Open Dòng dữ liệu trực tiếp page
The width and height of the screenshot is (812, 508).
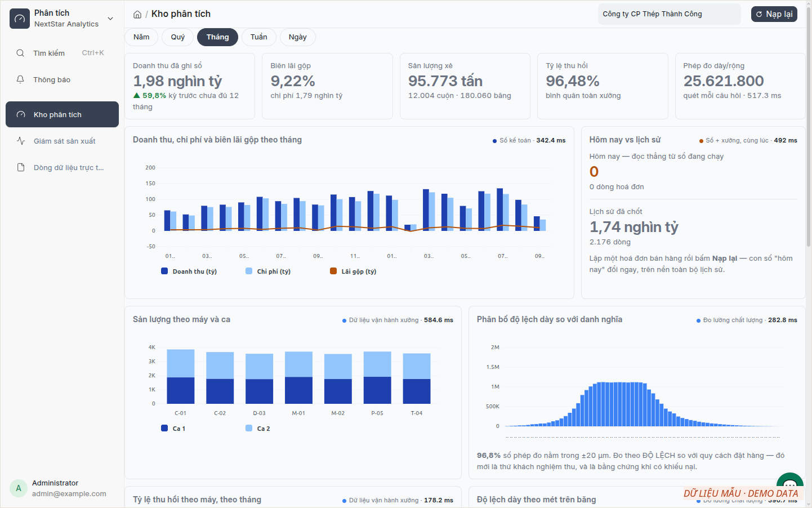(62, 167)
